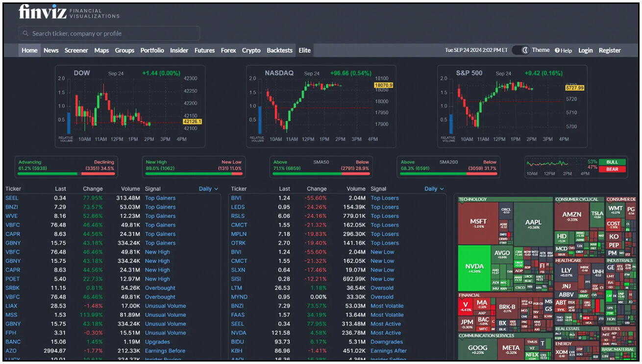Open the BIDU ticker link
Image resolution: width=642 pixels, height=364 pixels.
pos(238,342)
